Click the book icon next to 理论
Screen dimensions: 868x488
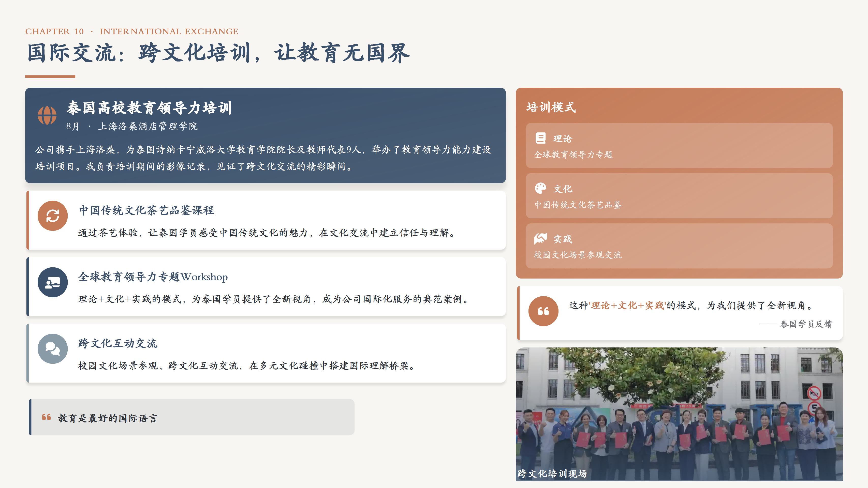tap(540, 138)
